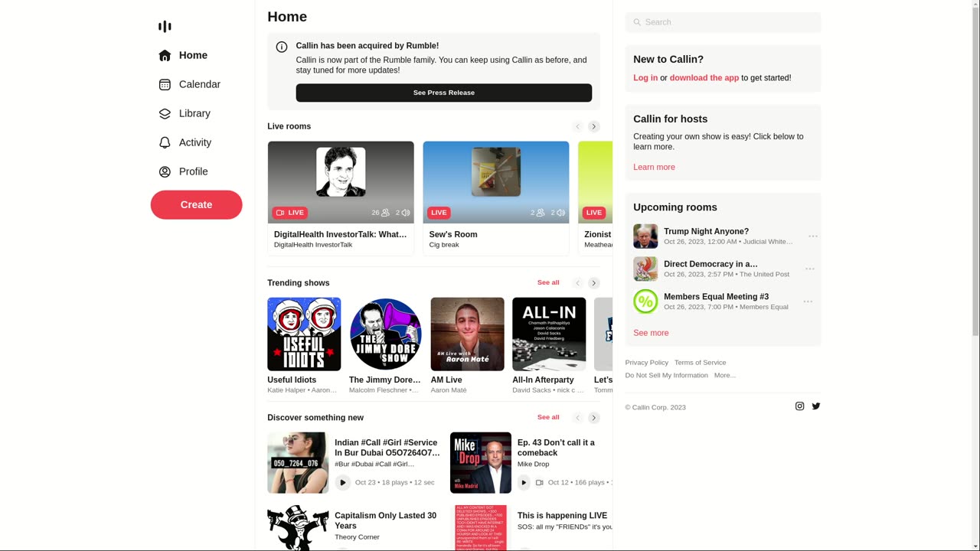Click the download the app link

[704, 78]
